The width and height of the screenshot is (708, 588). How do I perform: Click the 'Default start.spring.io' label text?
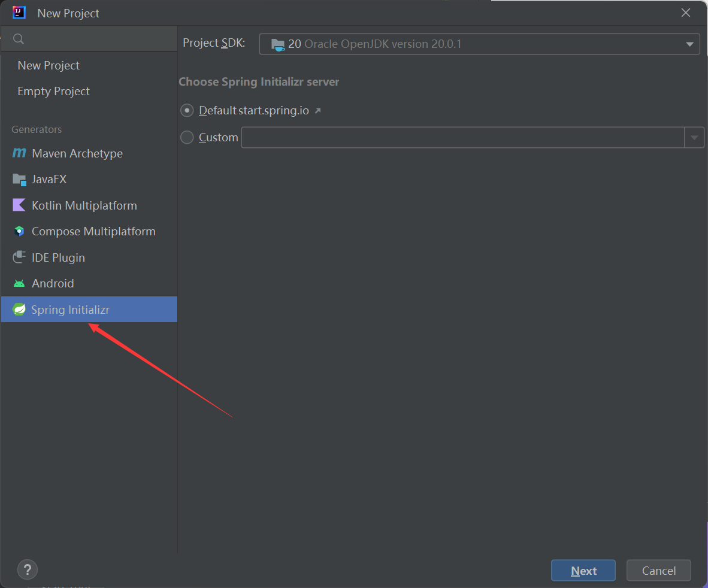coord(254,111)
